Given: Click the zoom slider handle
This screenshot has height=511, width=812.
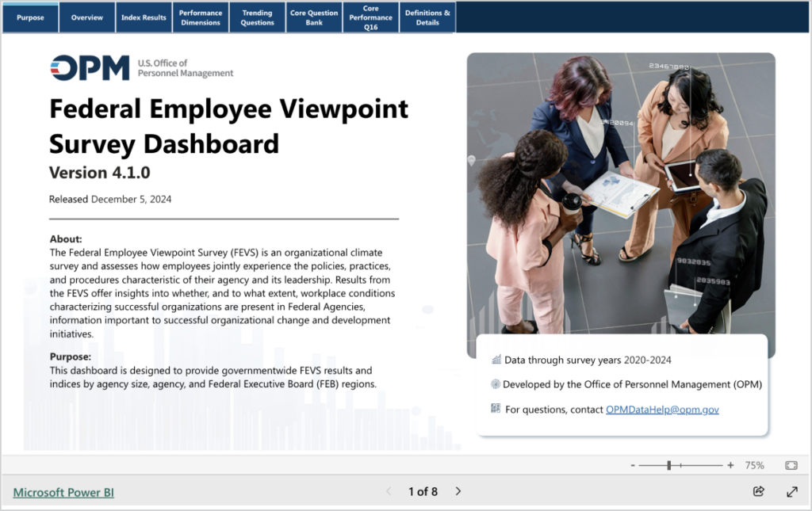Looking at the screenshot, I should [x=669, y=466].
